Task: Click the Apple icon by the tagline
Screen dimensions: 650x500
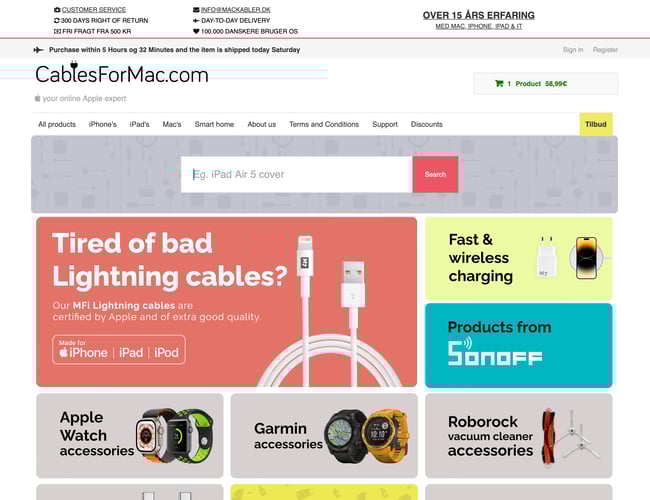Action: 37,98
